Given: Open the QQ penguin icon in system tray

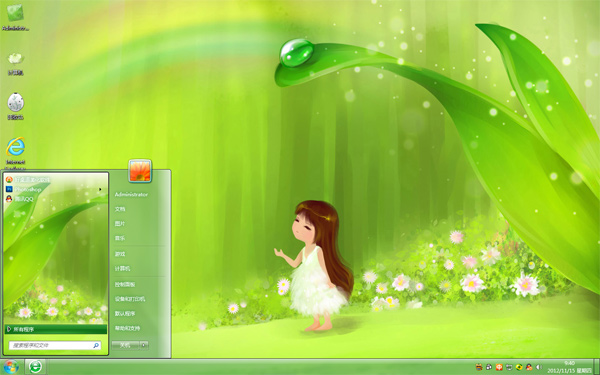Looking at the screenshot, I should (x=529, y=367).
